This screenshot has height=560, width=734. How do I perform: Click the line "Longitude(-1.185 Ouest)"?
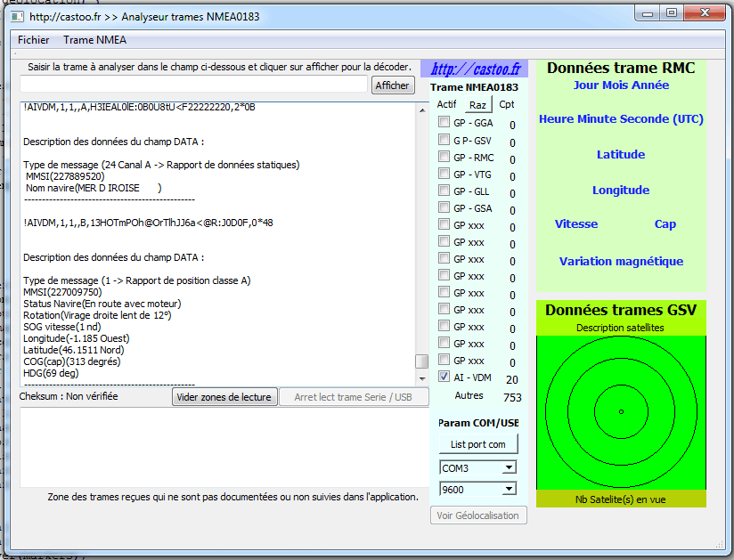(77, 338)
